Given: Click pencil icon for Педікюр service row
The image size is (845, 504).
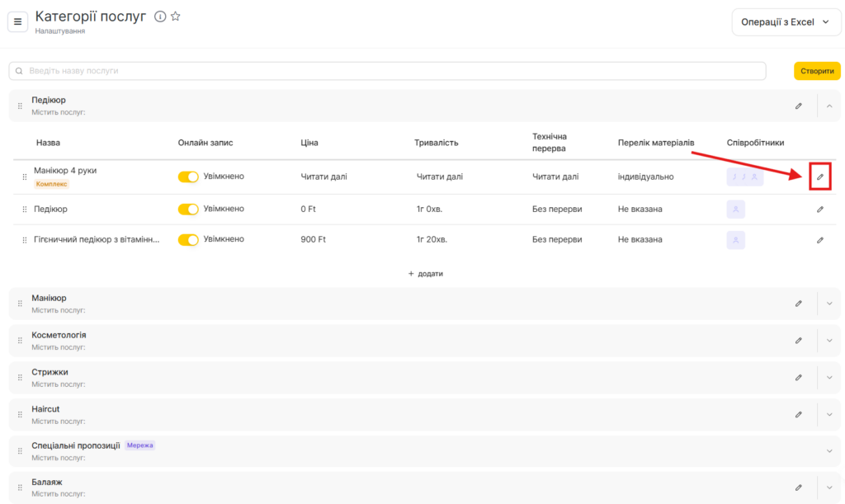Looking at the screenshot, I should point(819,210).
